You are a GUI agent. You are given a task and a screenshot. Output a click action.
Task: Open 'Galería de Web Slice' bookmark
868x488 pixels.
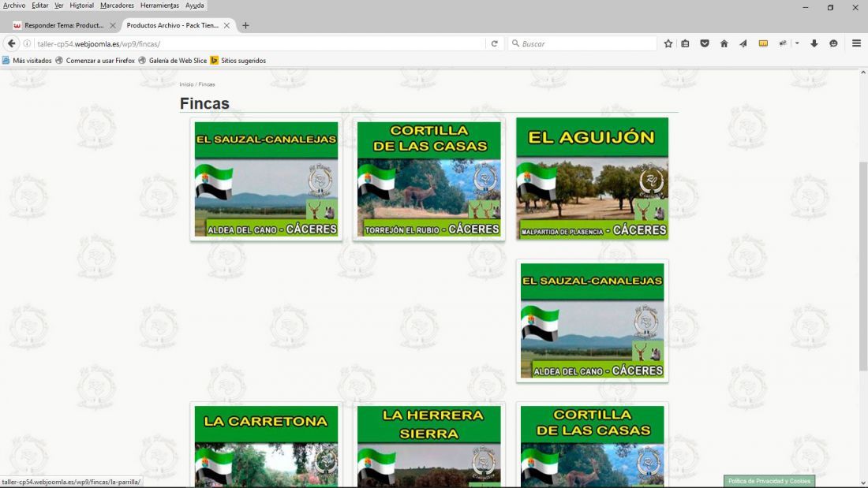[x=172, y=61]
